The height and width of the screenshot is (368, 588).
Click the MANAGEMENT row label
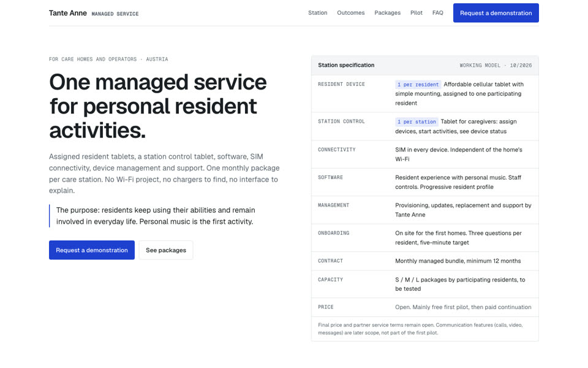click(333, 205)
